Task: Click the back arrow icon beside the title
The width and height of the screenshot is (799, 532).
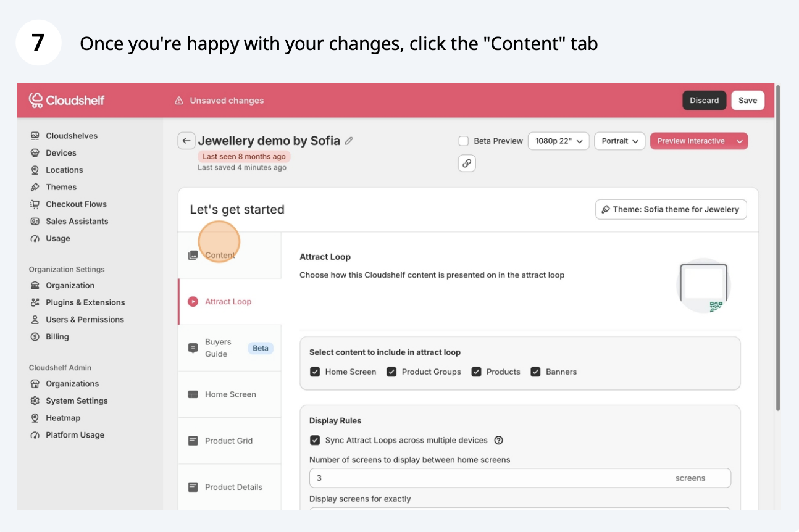Action: pos(186,141)
